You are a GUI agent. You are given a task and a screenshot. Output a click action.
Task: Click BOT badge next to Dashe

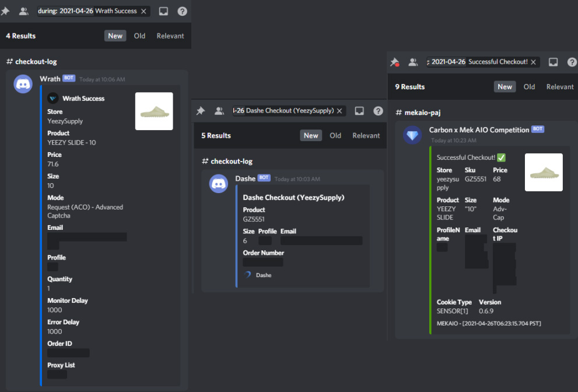click(x=264, y=178)
